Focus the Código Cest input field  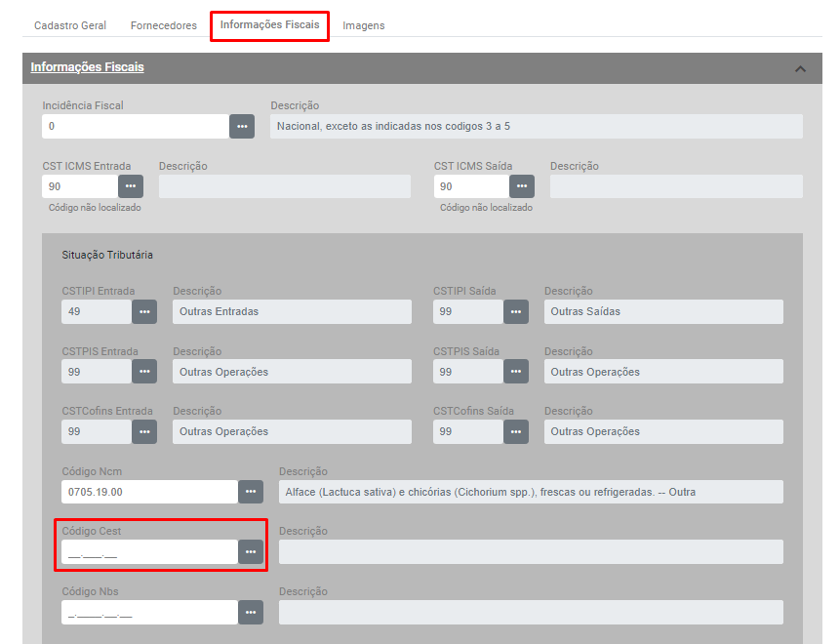(149, 552)
